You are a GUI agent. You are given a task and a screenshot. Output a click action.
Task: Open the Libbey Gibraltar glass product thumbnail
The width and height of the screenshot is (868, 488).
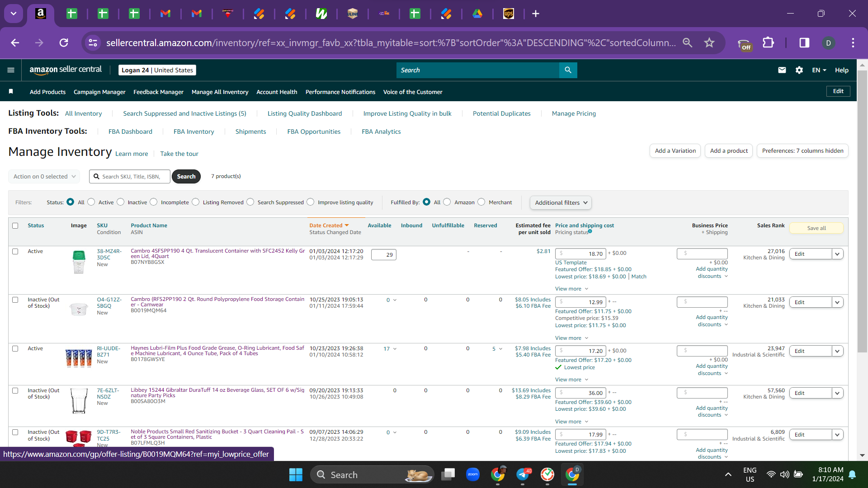click(x=79, y=401)
